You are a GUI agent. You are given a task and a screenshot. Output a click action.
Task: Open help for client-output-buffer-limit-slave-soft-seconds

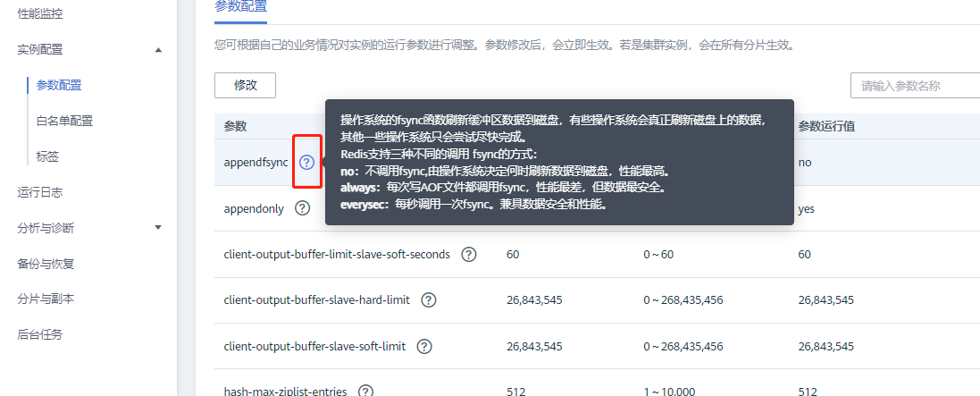469,255
